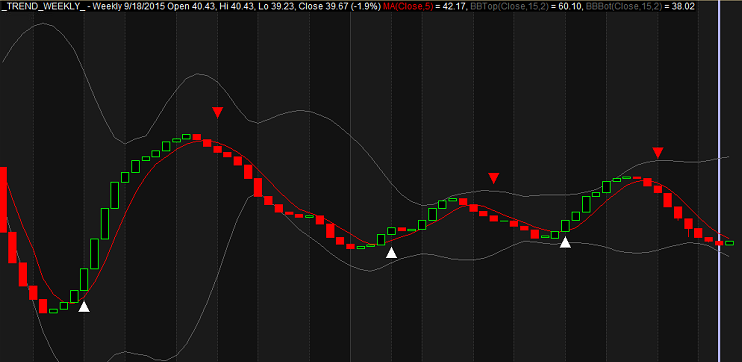Viewport: 742px width, 362px height.
Task: Click the leftmost red sell arrow
Action: (217, 112)
